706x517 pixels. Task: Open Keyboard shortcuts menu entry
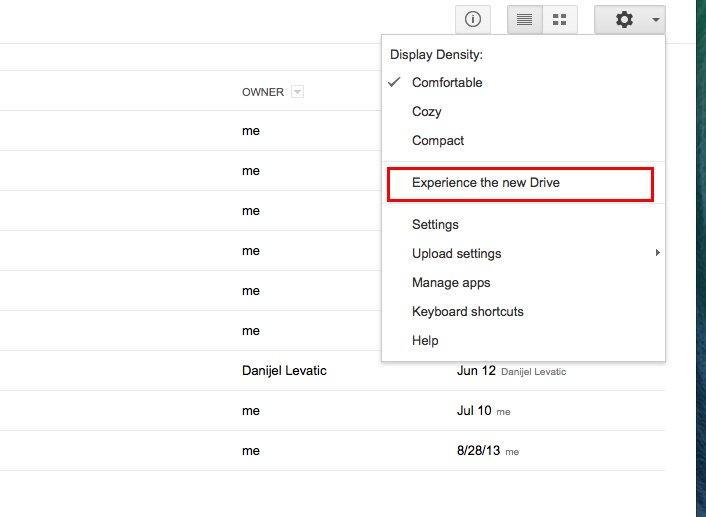click(x=523, y=312)
